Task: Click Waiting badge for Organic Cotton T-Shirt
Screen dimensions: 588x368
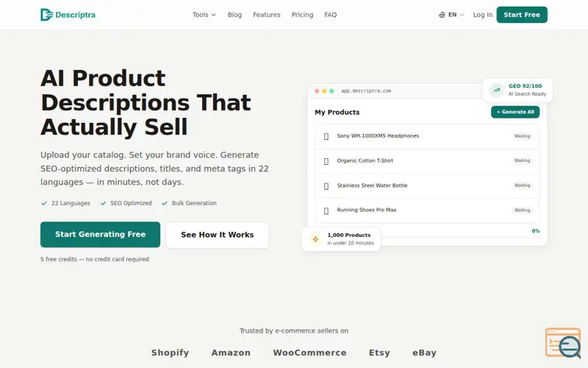Action: click(522, 160)
